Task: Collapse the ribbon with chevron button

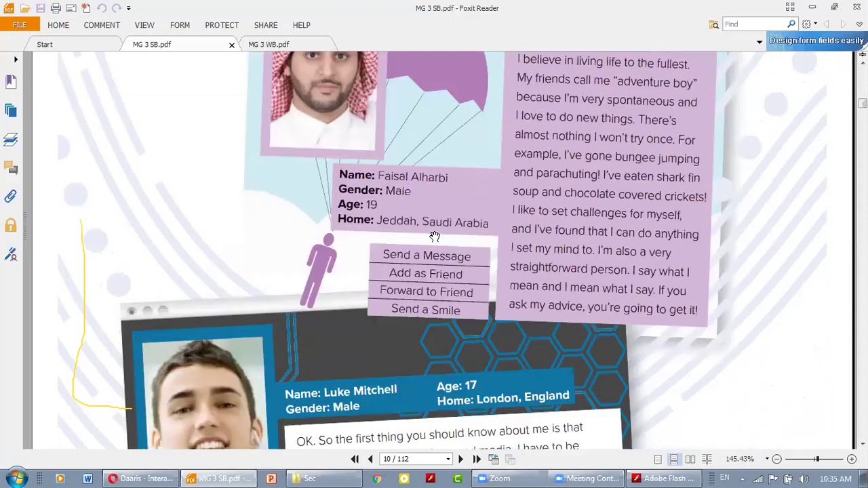Action: coord(859,24)
